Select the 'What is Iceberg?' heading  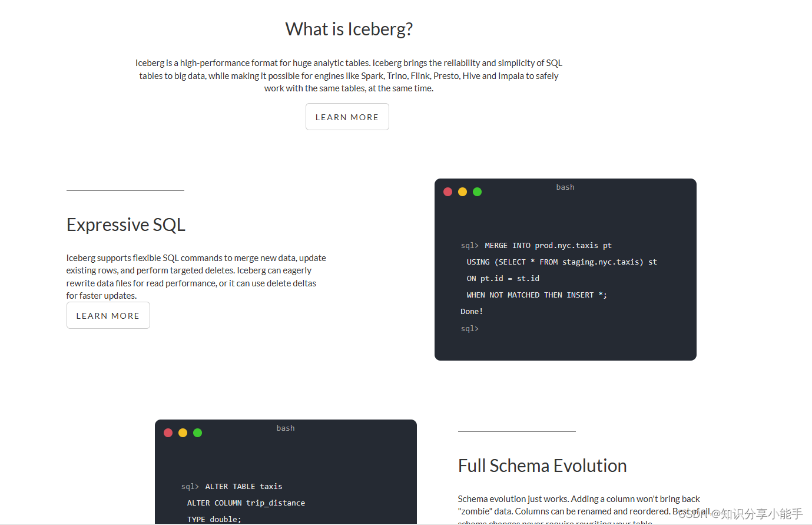[349, 29]
